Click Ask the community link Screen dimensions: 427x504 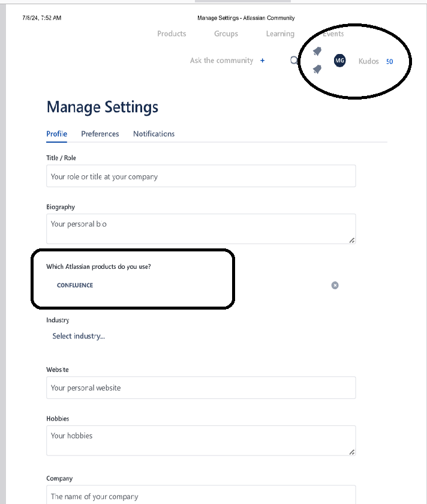pyautogui.click(x=222, y=61)
